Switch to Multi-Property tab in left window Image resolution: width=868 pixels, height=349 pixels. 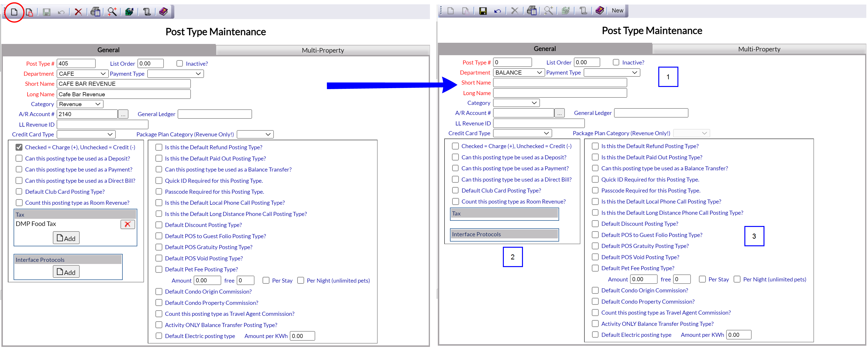point(323,50)
